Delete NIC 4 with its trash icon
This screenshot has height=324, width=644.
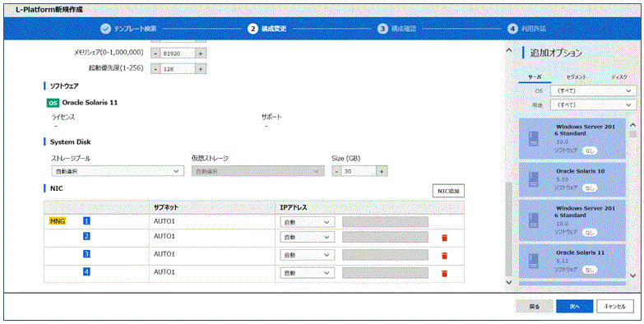click(x=444, y=274)
